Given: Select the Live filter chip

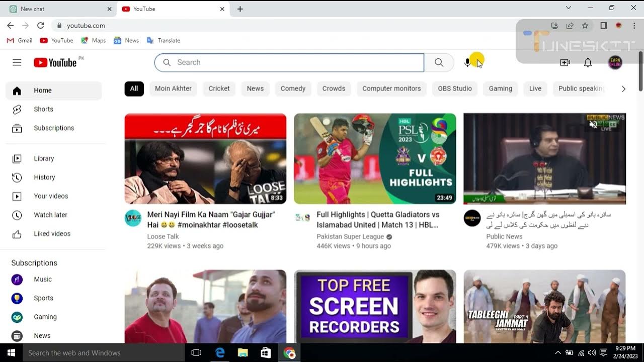Looking at the screenshot, I should click(x=535, y=88).
